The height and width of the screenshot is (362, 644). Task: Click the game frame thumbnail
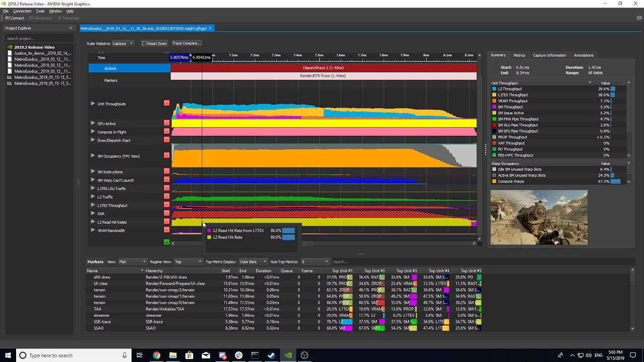click(x=539, y=217)
